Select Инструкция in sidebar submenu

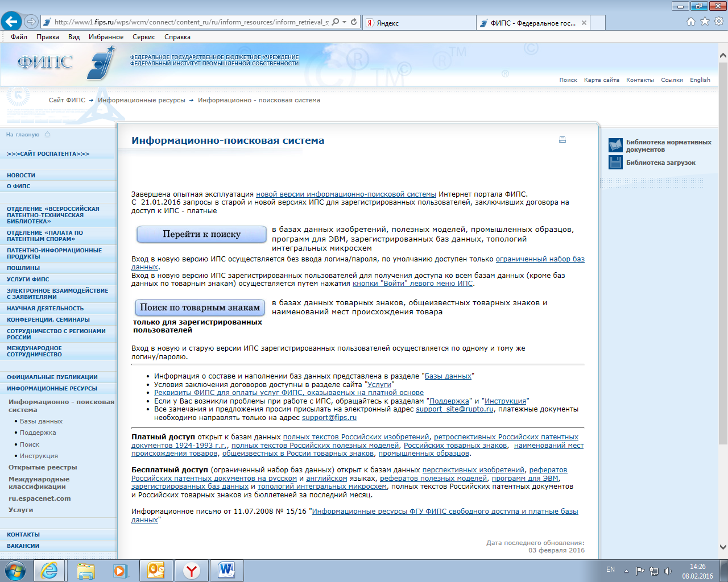click(x=39, y=456)
